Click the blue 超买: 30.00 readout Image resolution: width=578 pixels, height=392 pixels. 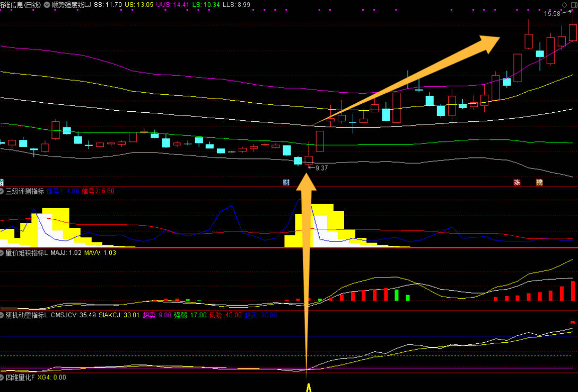(260, 315)
